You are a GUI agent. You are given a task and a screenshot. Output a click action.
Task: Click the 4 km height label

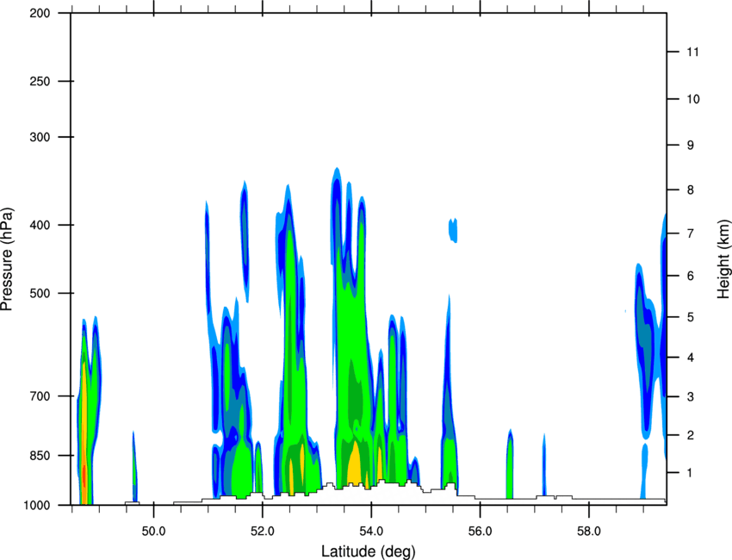tap(691, 358)
